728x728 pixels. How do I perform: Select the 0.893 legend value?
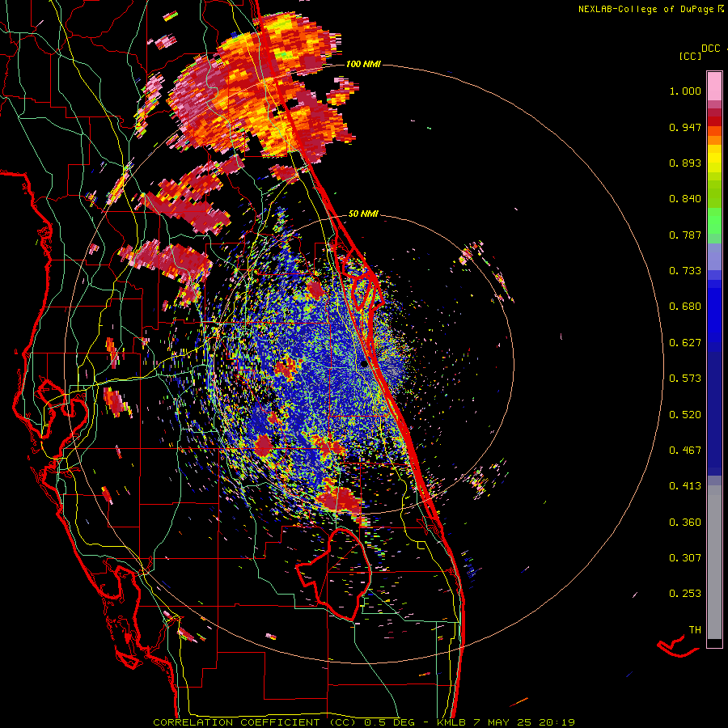click(685, 163)
